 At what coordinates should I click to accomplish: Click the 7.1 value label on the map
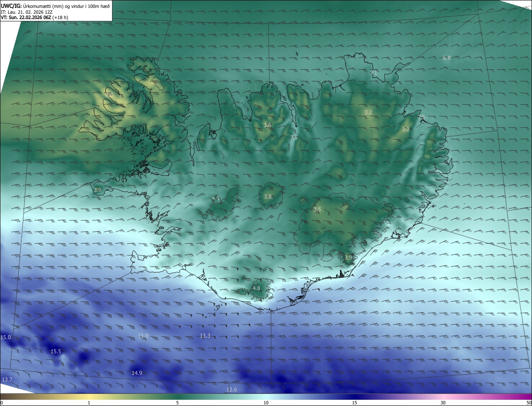pyautogui.click(x=374, y=73)
